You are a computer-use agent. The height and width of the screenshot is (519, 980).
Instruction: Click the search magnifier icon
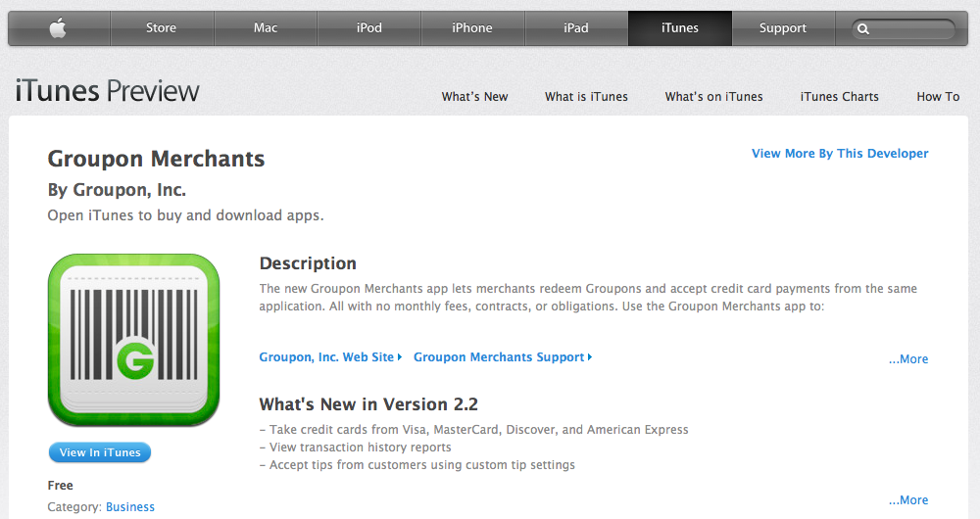coord(863,29)
